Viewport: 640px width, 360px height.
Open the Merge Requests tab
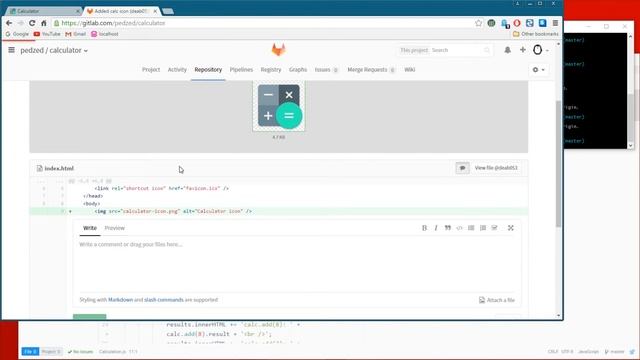pos(371,70)
